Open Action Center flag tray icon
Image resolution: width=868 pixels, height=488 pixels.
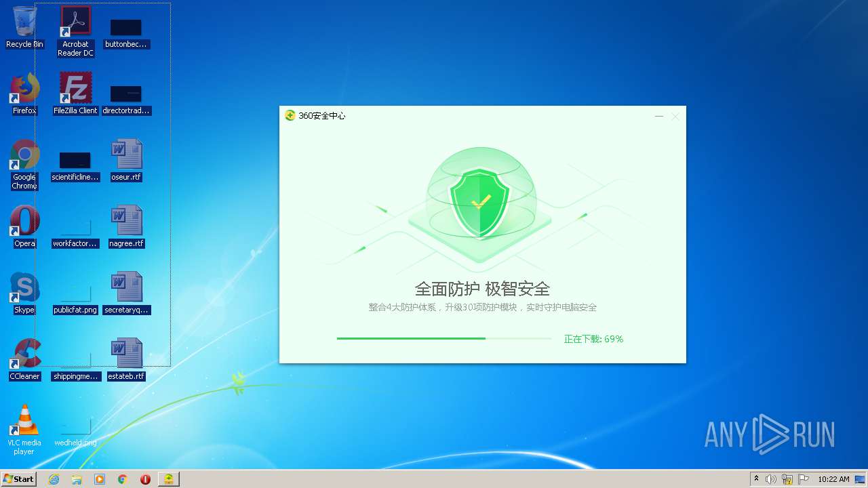804,479
